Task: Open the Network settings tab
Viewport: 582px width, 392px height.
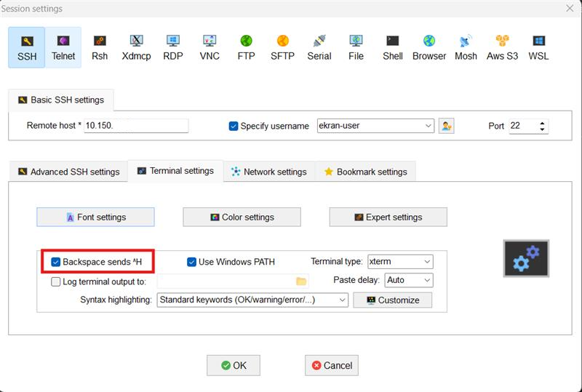Action: pos(269,172)
